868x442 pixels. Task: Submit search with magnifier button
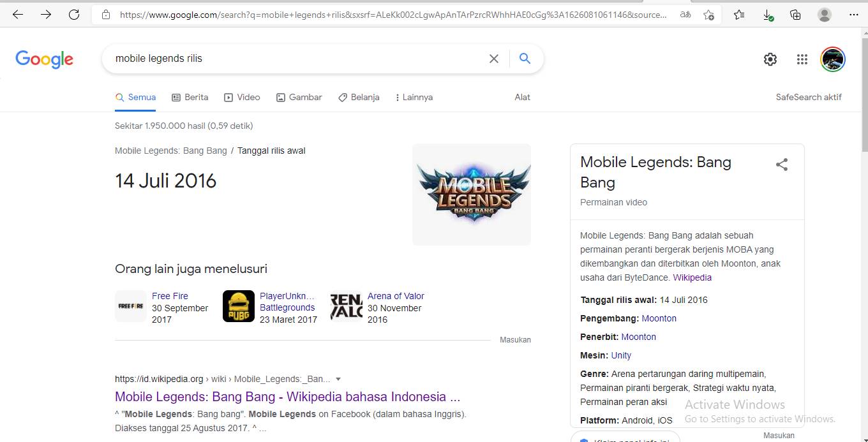(x=525, y=59)
